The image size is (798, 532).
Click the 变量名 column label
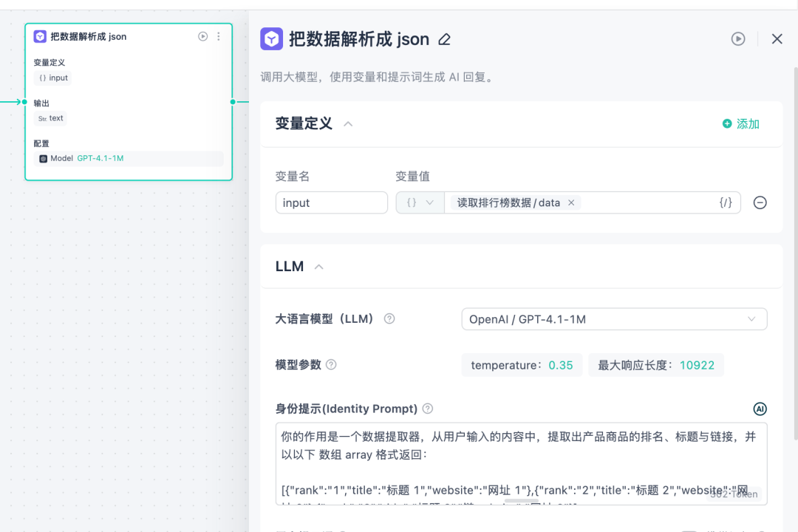(x=292, y=177)
